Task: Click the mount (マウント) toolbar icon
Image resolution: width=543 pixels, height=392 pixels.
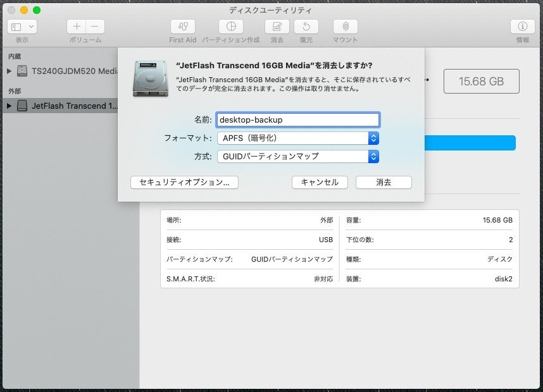Action: [x=346, y=27]
